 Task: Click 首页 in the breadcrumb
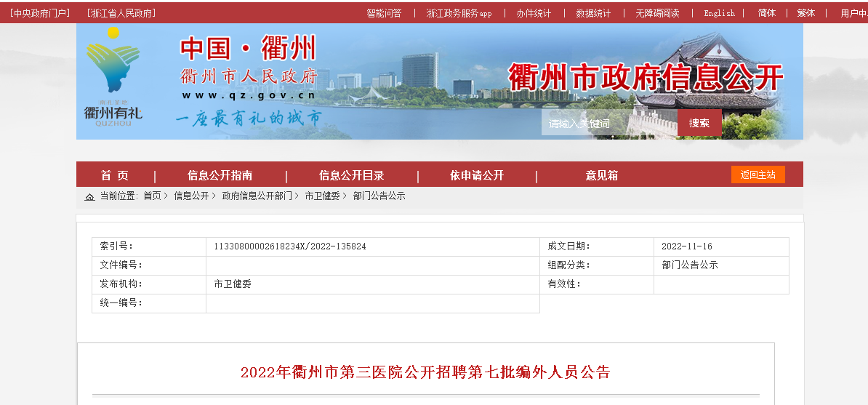pyautogui.click(x=152, y=196)
